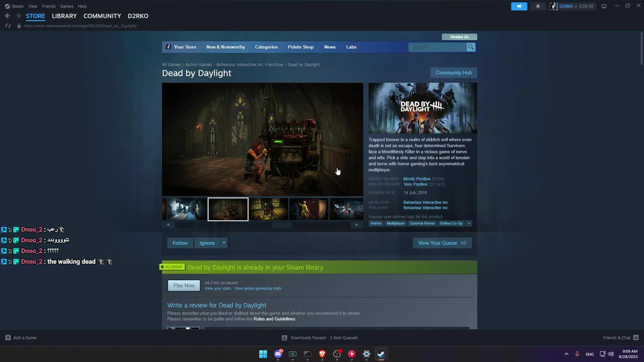Viewport: 644px width, 362px height.
Task: Show hidden system tray icons
Action: 567,354
